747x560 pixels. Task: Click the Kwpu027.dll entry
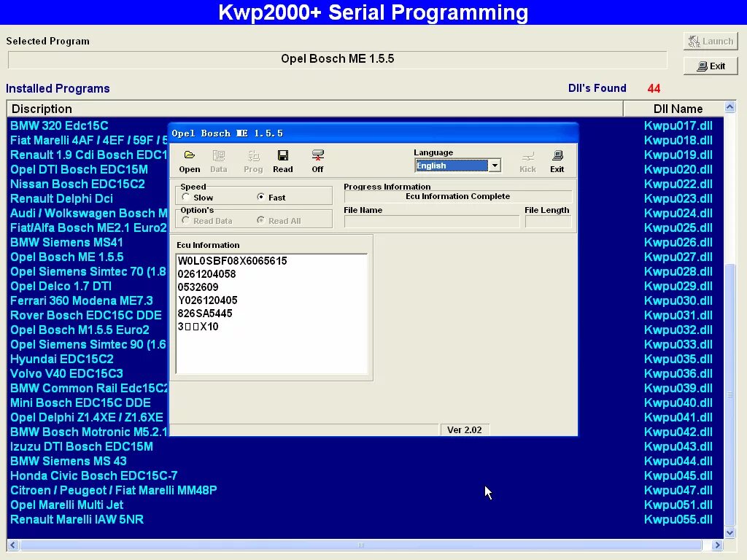tap(678, 257)
